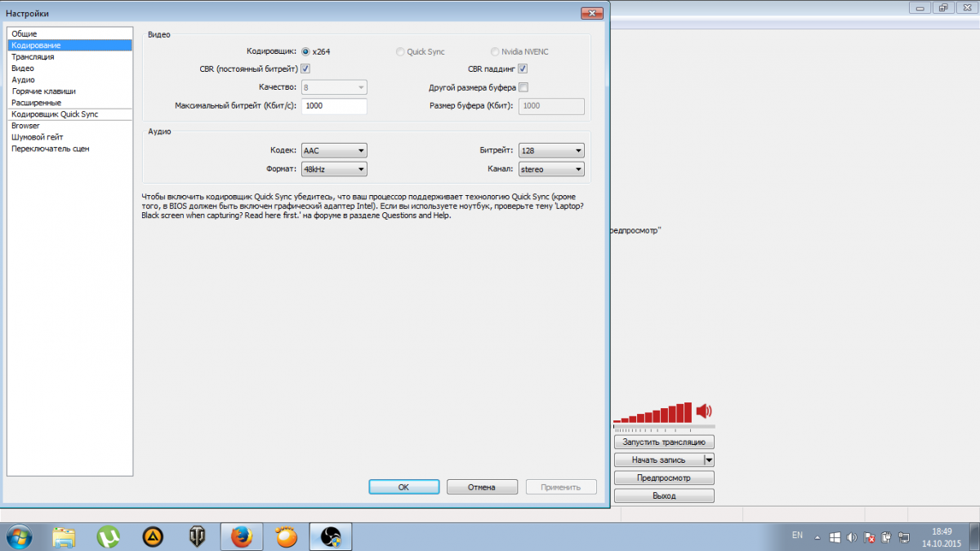The height and width of the screenshot is (551, 980).
Task: Select Горячие клавиши in settings list
Action: 69,91
